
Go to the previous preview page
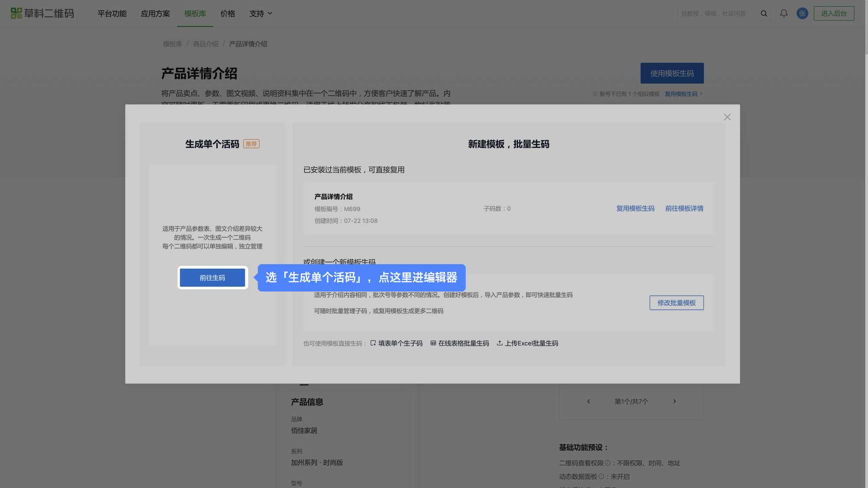coord(589,401)
